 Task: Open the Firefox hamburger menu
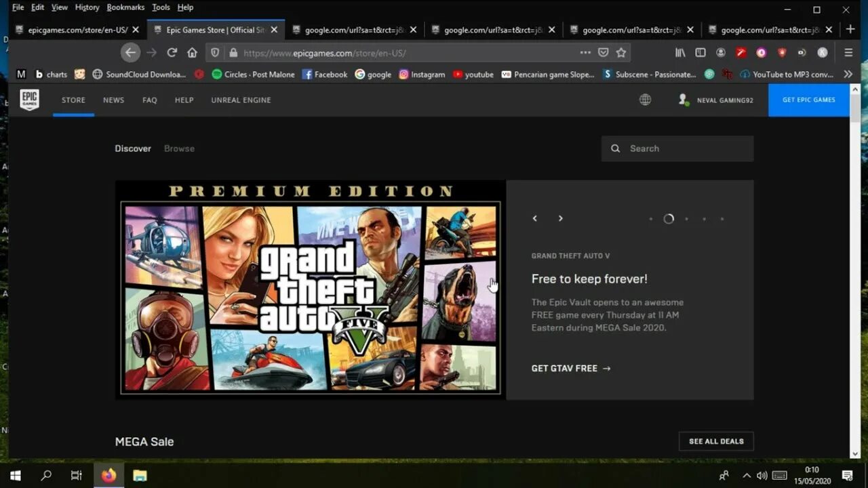coord(848,52)
